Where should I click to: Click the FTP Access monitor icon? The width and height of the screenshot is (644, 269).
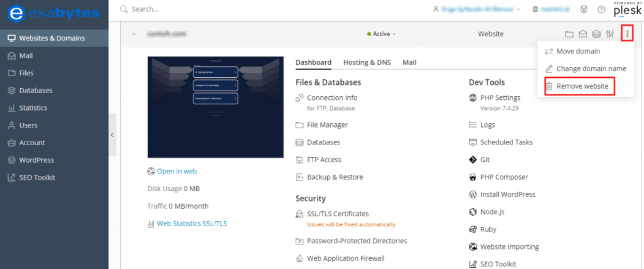point(299,160)
